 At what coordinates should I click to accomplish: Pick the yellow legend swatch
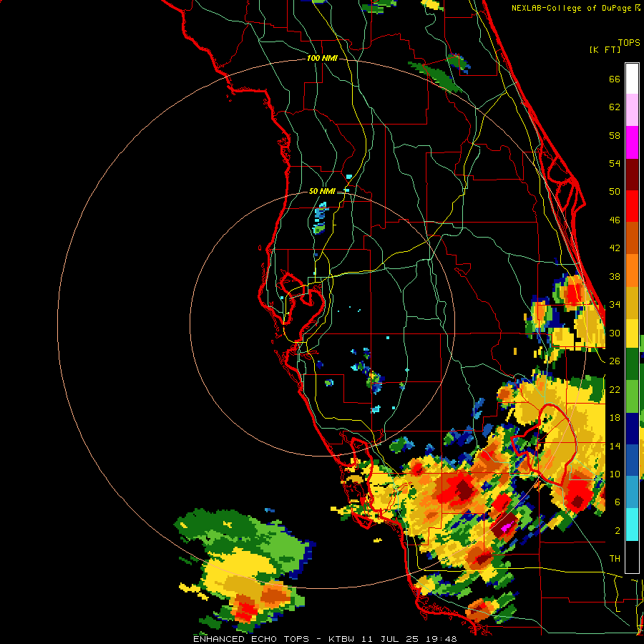(632, 333)
